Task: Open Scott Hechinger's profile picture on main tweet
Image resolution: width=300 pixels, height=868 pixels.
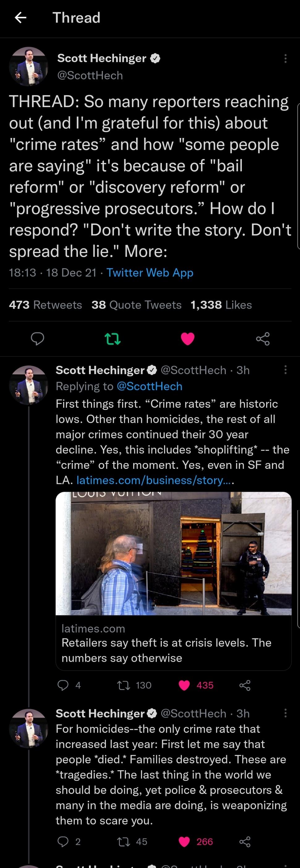Action: coord(29,66)
